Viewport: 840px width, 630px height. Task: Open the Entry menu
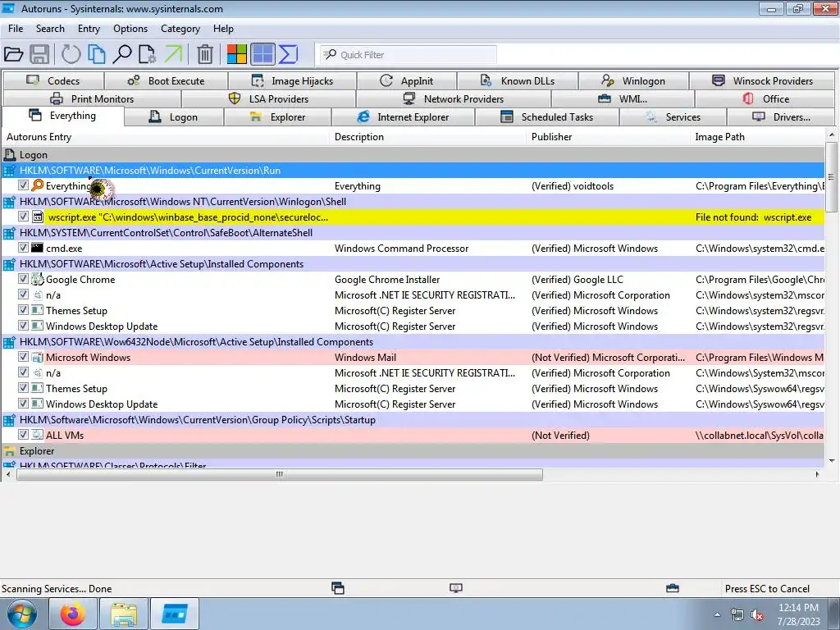click(x=89, y=29)
